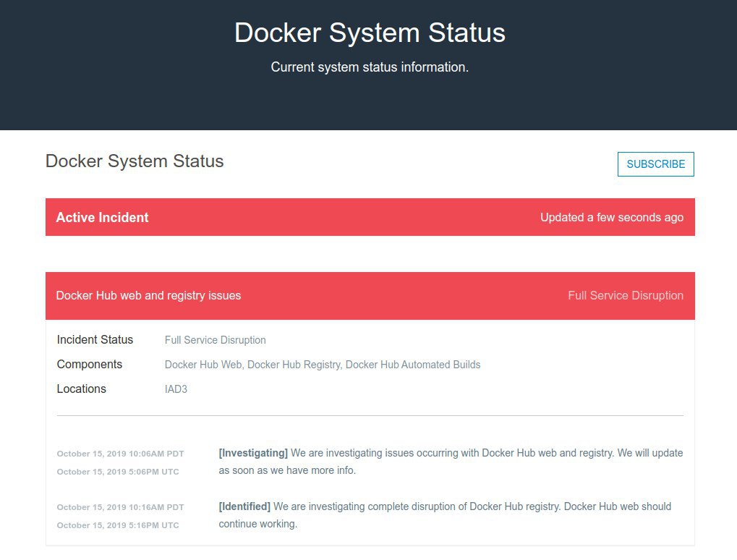
Task: Click the smaller Docker System Status heading
Action: 135,161
